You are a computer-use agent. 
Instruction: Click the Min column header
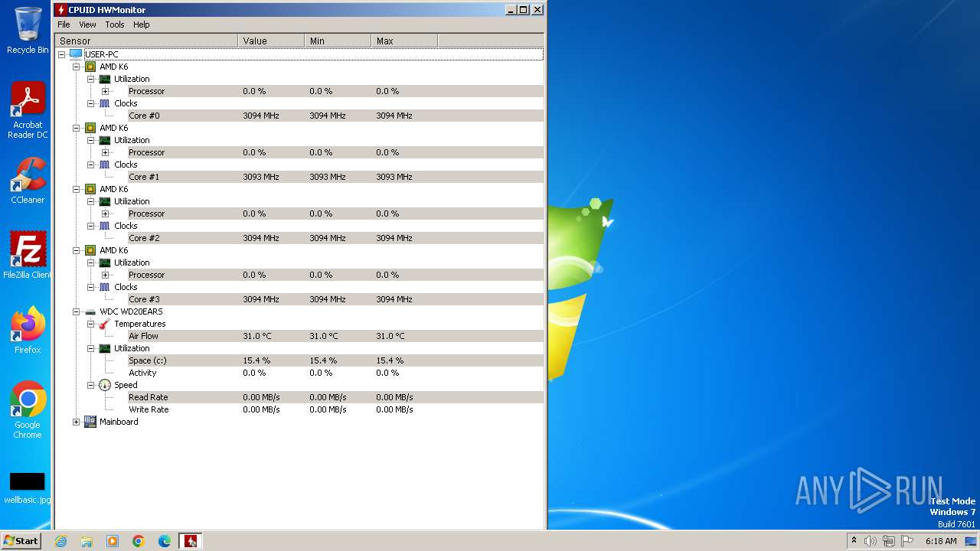coord(338,41)
